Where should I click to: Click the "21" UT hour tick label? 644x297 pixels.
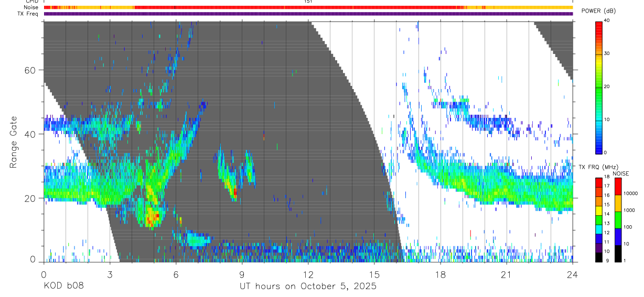tap(506, 274)
